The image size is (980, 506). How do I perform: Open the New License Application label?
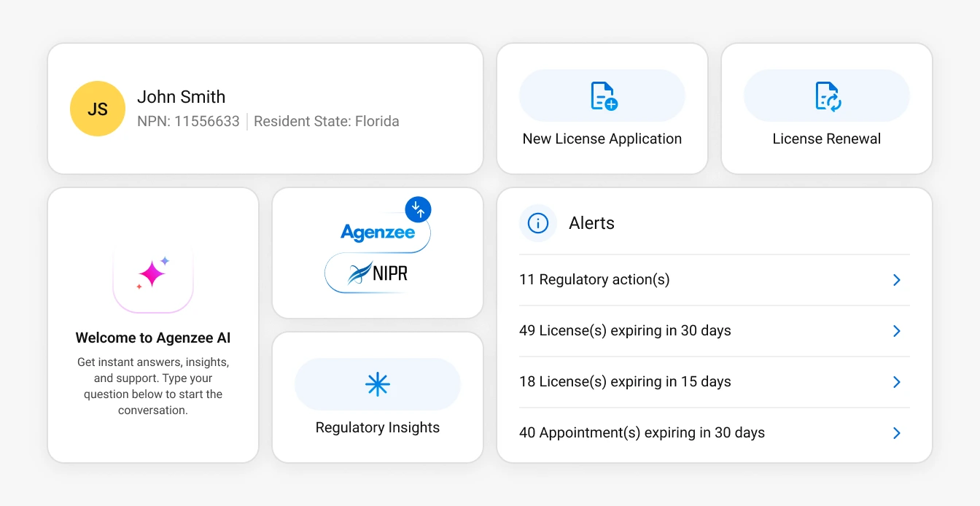pos(602,139)
